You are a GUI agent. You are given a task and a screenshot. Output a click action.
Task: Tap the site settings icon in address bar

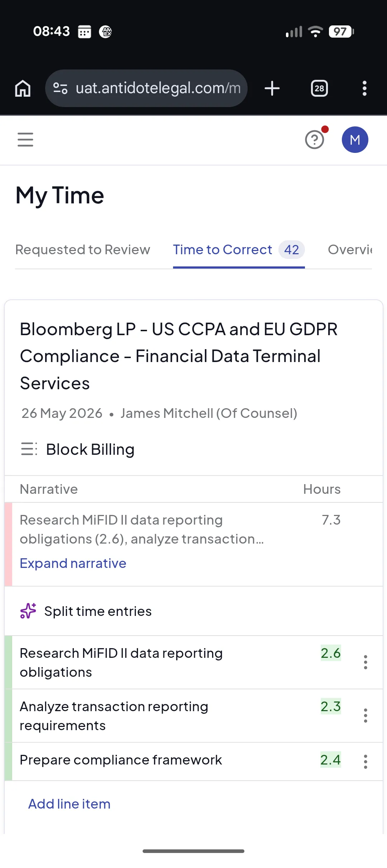[x=60, y=88]
